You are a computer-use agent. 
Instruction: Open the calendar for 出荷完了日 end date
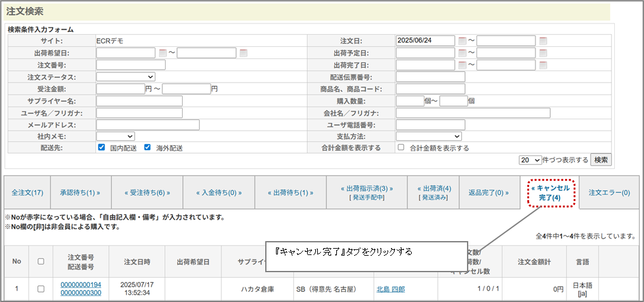(543, 65)
